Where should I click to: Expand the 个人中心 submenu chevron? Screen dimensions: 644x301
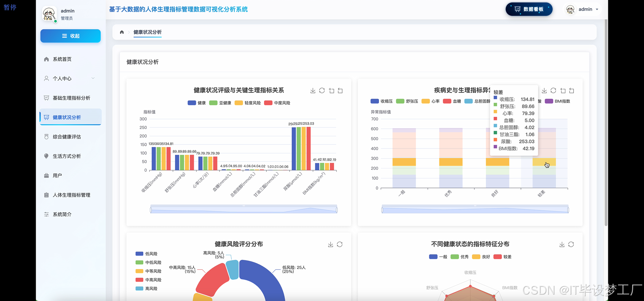coord(93,78)
